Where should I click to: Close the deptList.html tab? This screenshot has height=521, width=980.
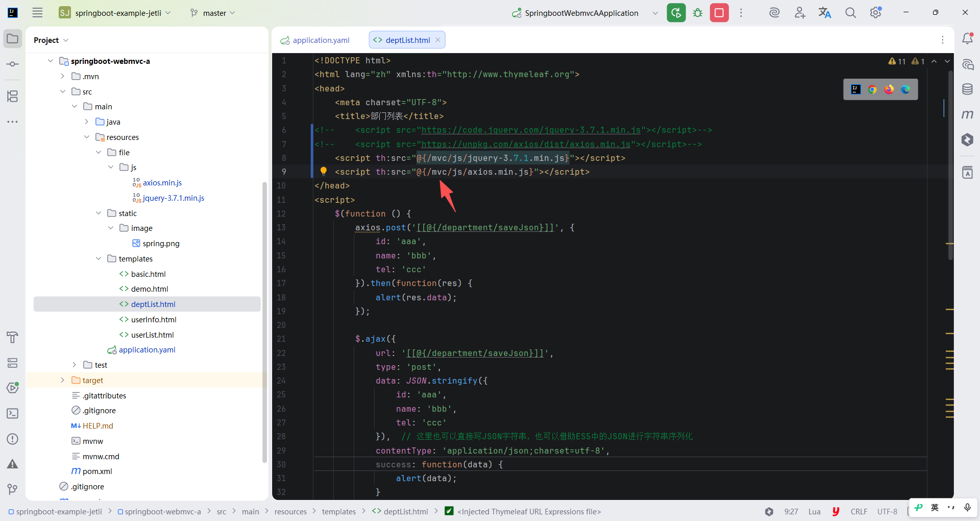tap(438, 40)
